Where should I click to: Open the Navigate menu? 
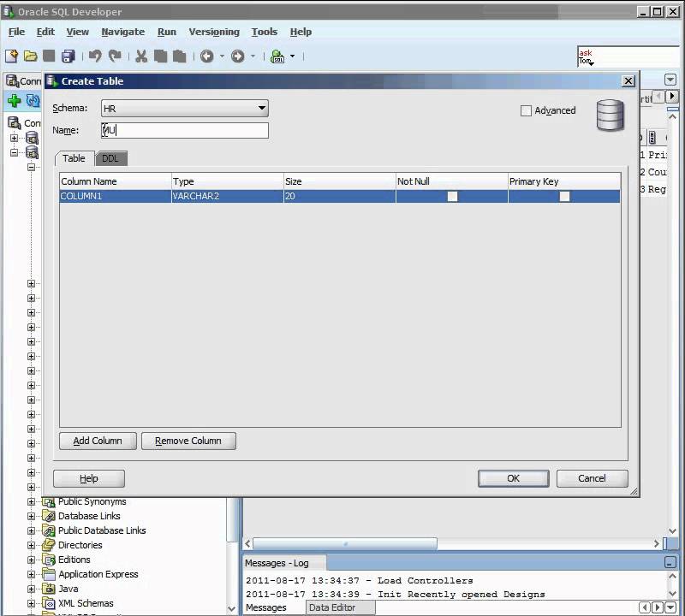pos(122,32)
